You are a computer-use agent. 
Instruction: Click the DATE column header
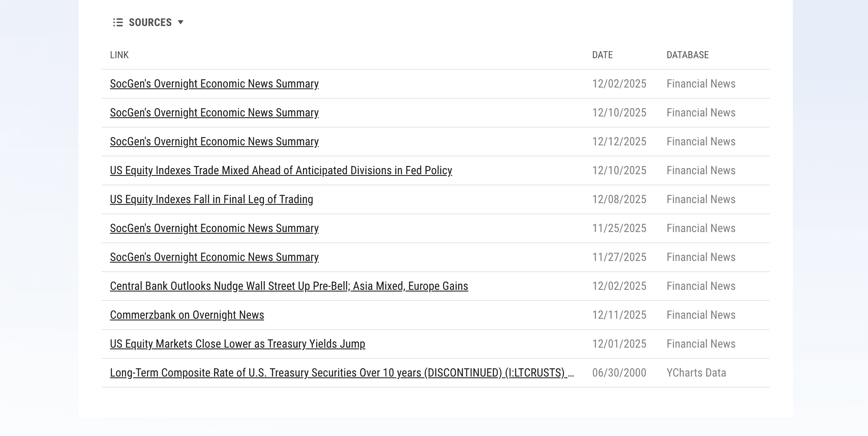click(603, 55)
